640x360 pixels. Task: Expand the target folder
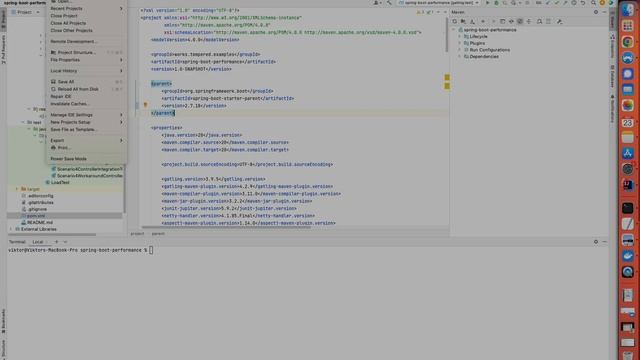point(17,189)
